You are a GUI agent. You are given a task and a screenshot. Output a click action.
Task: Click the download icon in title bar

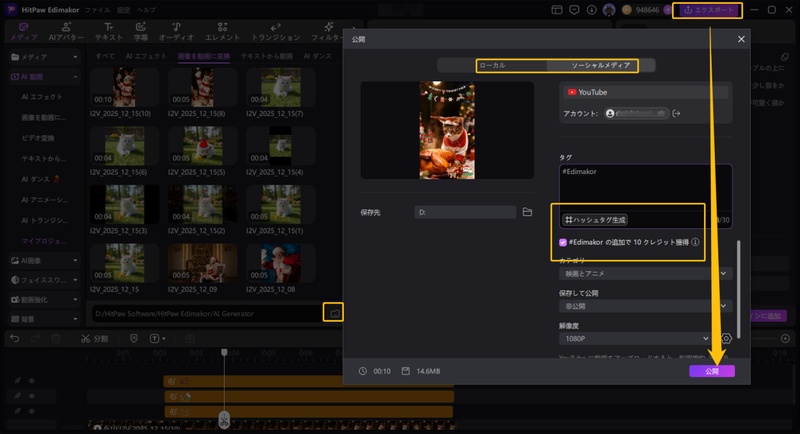coord(591,10)
